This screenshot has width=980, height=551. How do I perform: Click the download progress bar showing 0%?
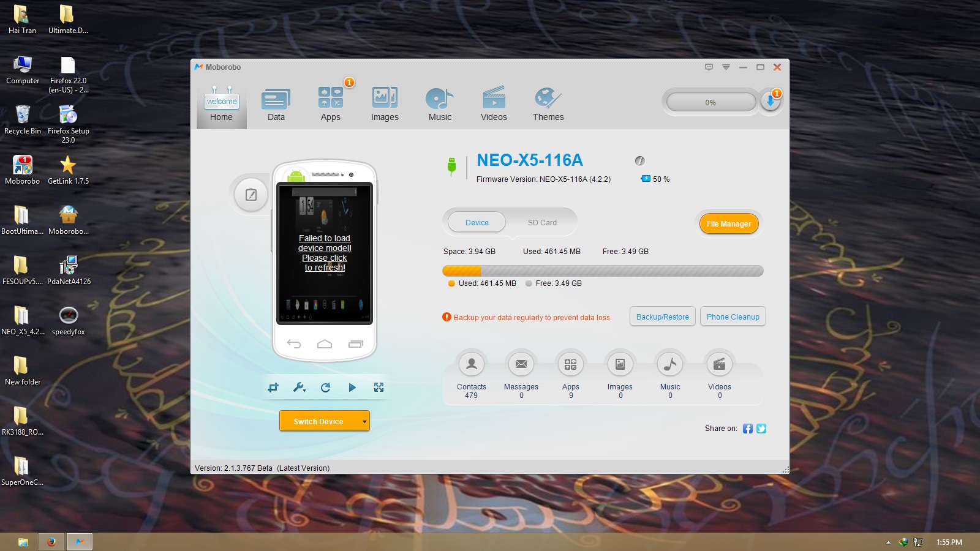pyautogui.click(x=710, y=102)
